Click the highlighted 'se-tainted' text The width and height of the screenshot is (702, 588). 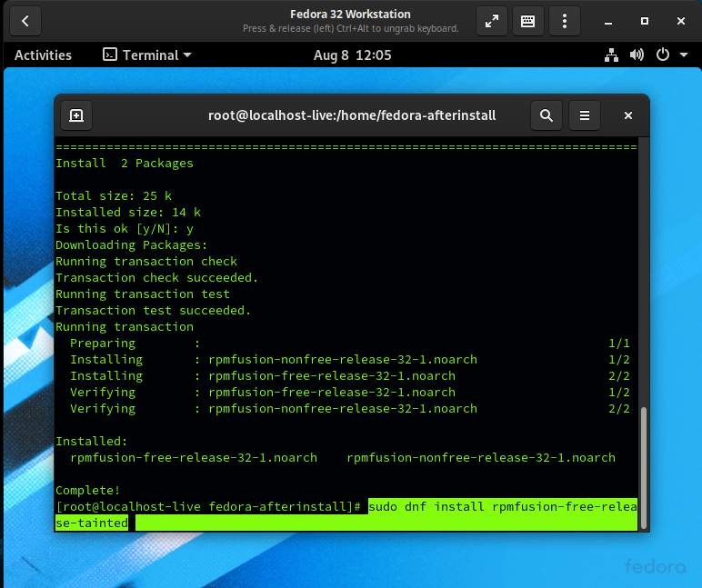click(92, 523)
